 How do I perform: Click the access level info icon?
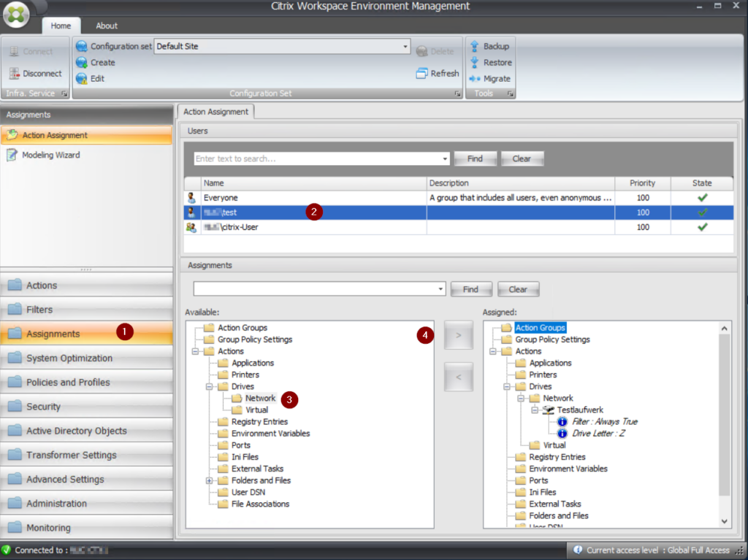point(578,550)
